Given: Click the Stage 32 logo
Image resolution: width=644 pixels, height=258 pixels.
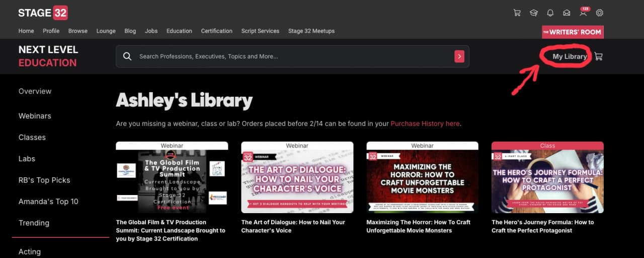Looking at the screenshot, I should [x=43, y=13].
